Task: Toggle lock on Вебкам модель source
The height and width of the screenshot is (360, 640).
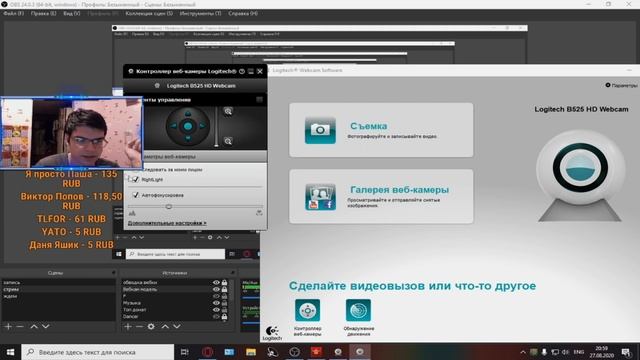Action: [224, 289]
